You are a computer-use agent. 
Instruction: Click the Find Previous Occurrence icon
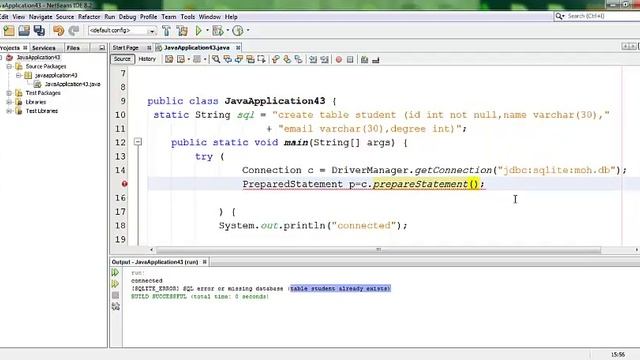[x=227, y=60]
